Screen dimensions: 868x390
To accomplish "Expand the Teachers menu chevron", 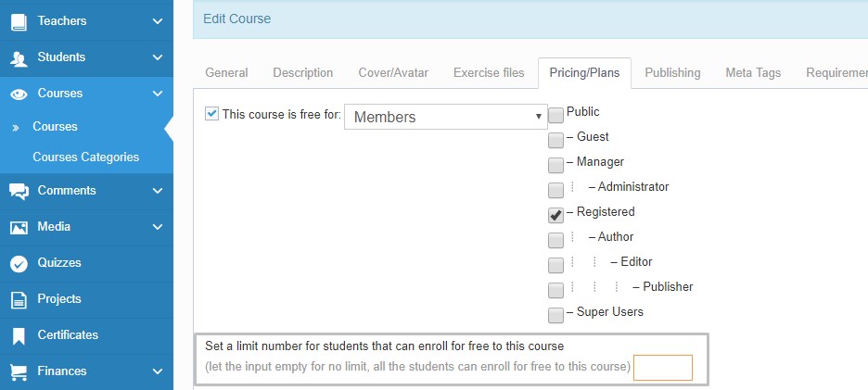I will click(158, 21).
